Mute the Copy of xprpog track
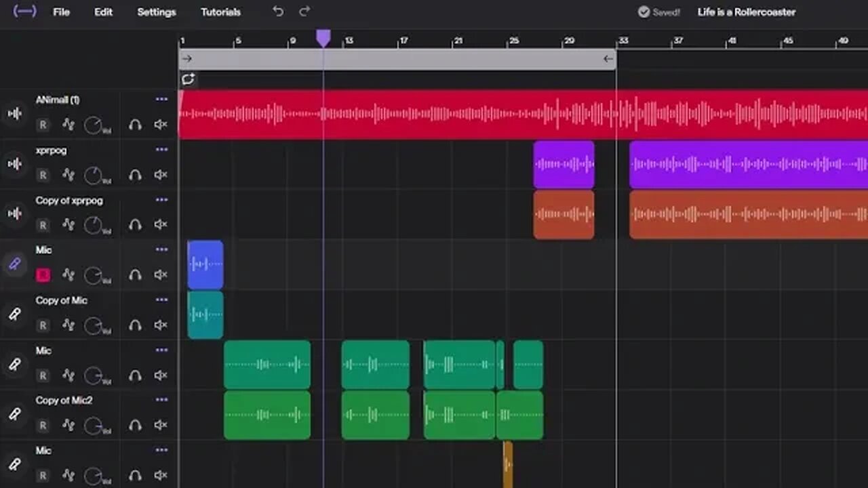The height and width of the screenshot is (488, 868). pyautogui.click(x=161, y=224)
